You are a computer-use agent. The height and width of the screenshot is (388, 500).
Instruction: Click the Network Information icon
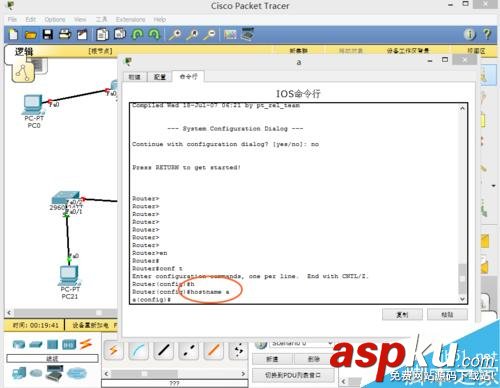click(x=470, y=34)
